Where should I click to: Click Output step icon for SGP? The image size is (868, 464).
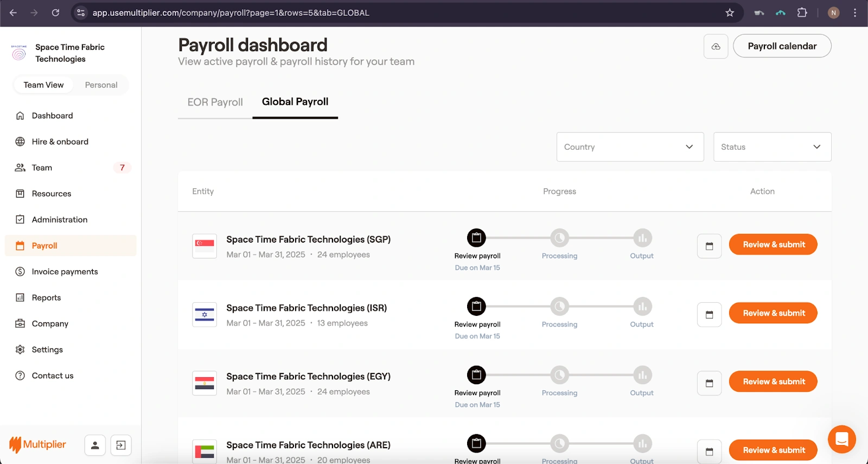(642, 238)
